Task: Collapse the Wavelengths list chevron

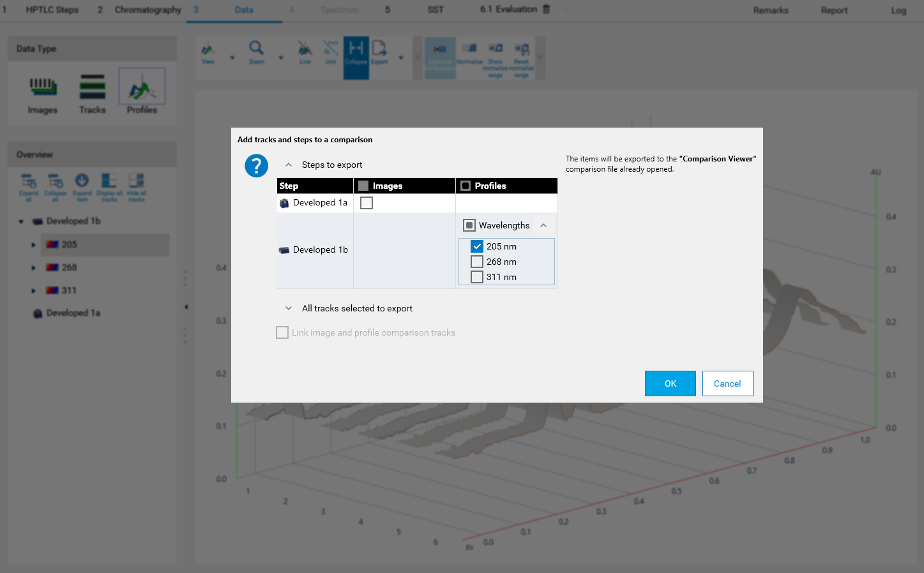Action: [x=543, y=225]
